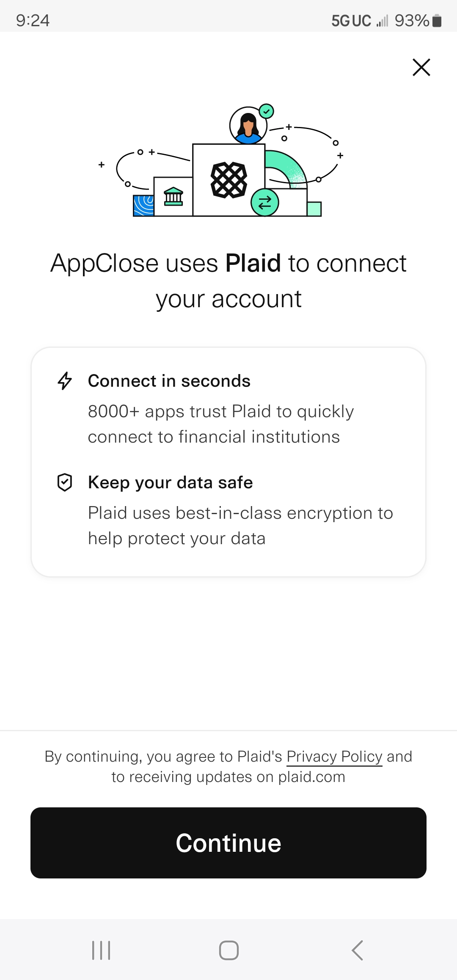Open Plaid's Privacy Policy link

click(334, 757)
